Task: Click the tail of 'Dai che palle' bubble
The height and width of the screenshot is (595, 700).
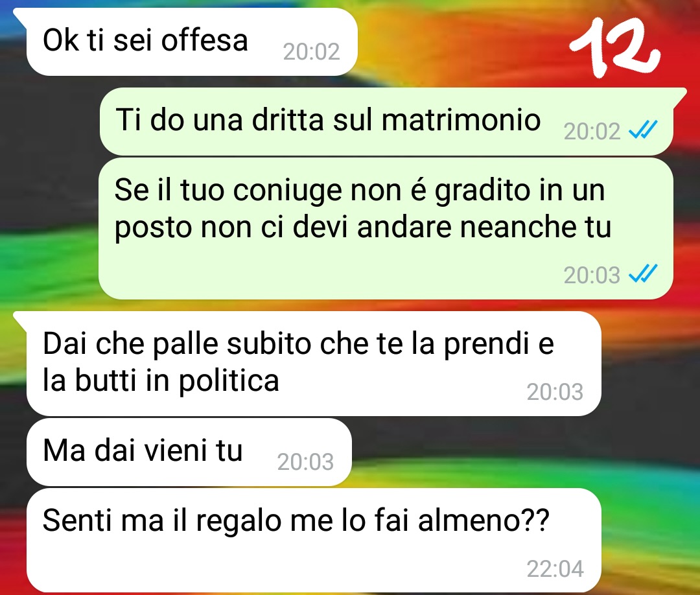Action: coord(20,318)
